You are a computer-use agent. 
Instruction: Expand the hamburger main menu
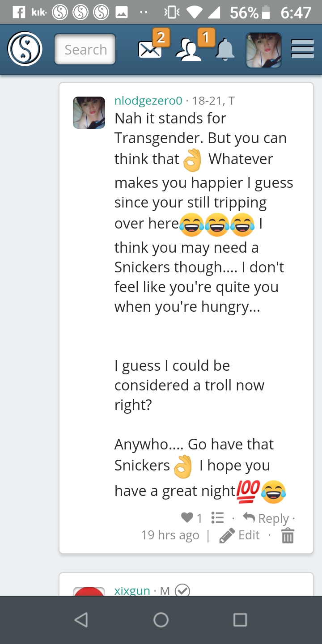(x=302, y=49)
